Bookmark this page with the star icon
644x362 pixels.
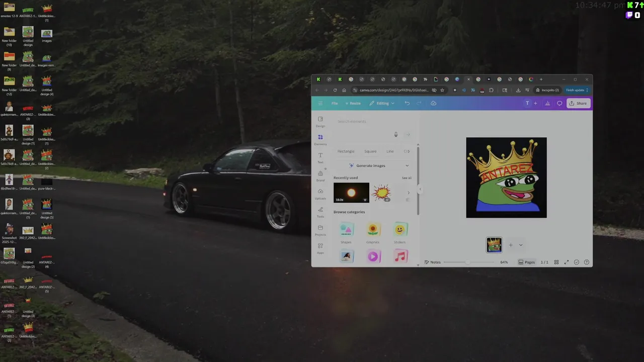pos(442,90)
